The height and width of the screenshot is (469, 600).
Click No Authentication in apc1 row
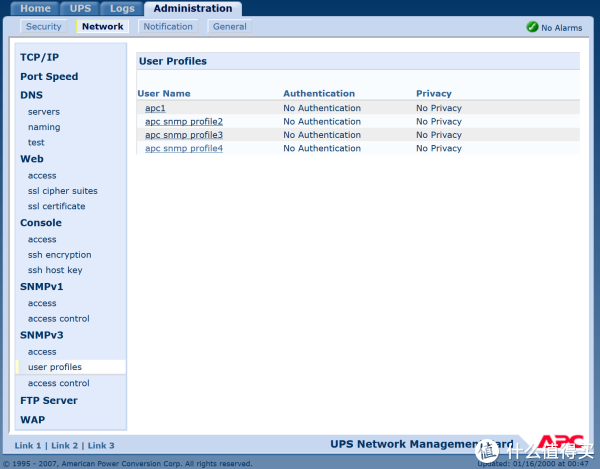tap(322, 108)
